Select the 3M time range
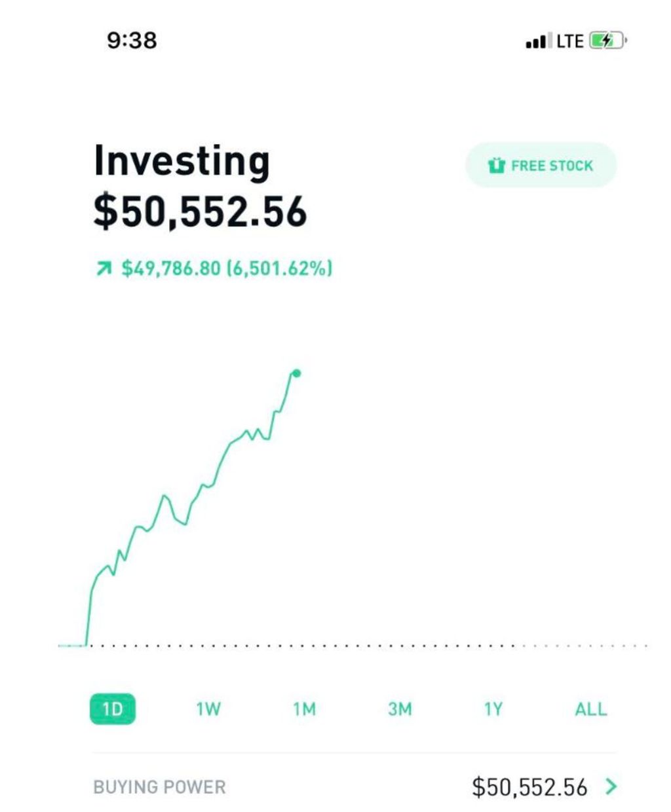The image size is (671, 812). coord(400,709)
